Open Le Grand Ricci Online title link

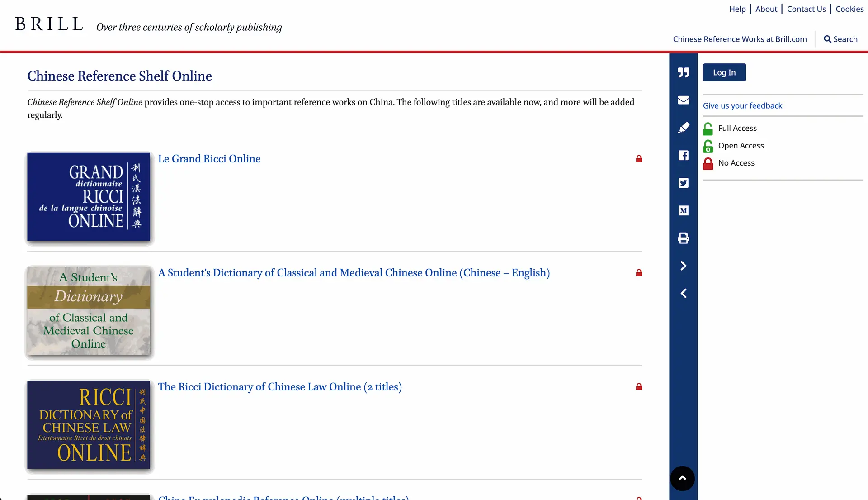(209, 159)
